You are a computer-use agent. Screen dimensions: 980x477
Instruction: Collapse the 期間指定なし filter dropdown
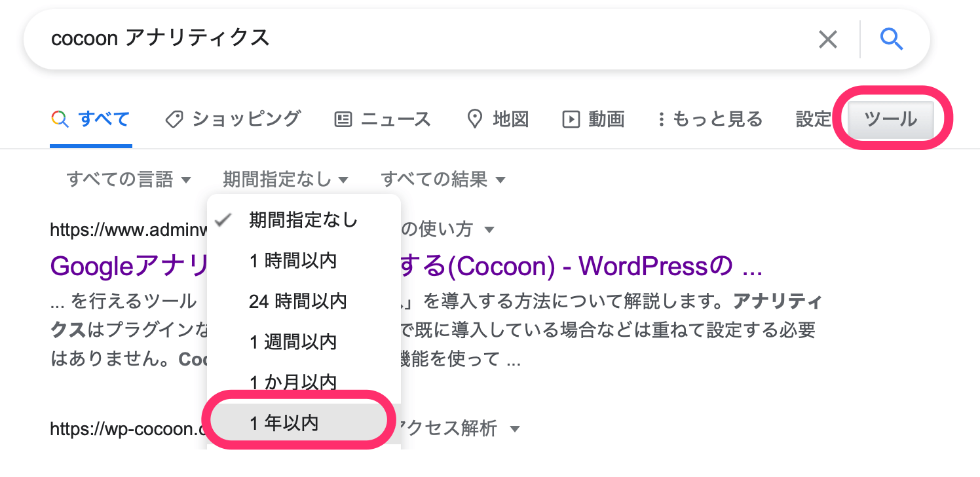click(x=286, y=179)
